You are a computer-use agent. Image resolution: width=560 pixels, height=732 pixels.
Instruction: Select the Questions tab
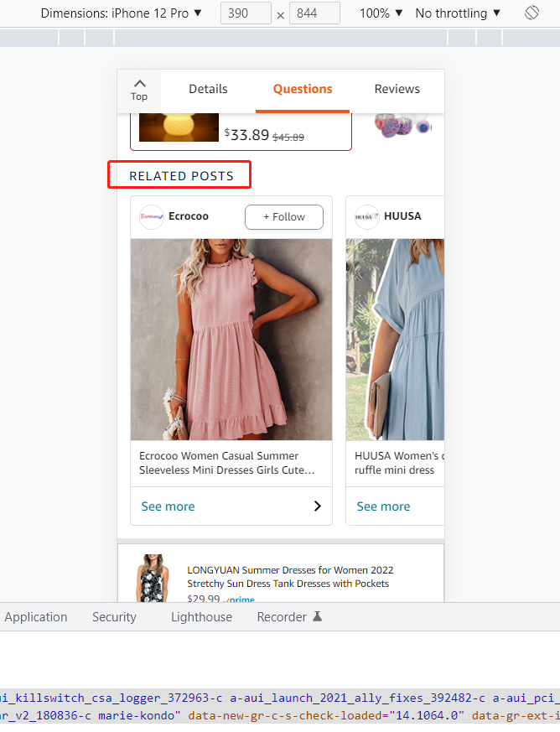303,89
